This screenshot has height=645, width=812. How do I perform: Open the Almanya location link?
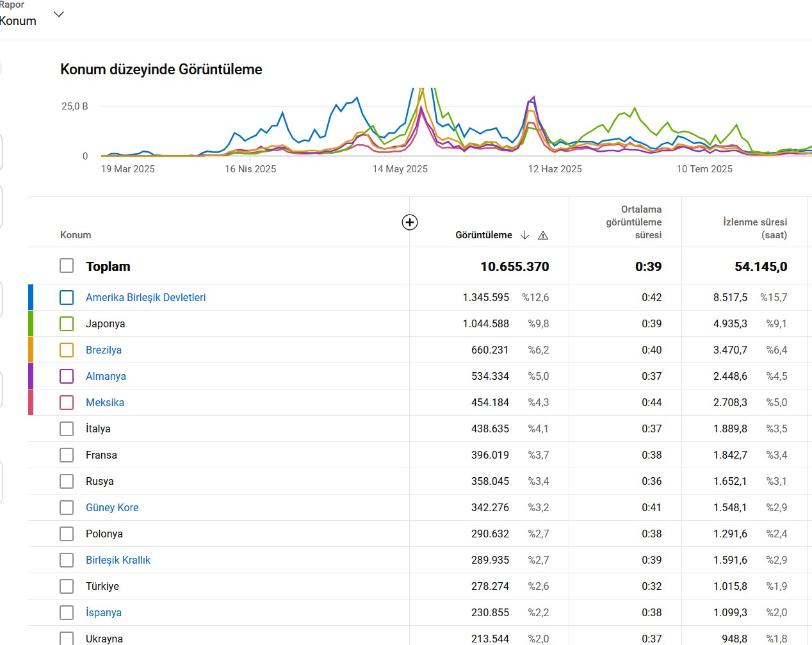pos(106,376)
